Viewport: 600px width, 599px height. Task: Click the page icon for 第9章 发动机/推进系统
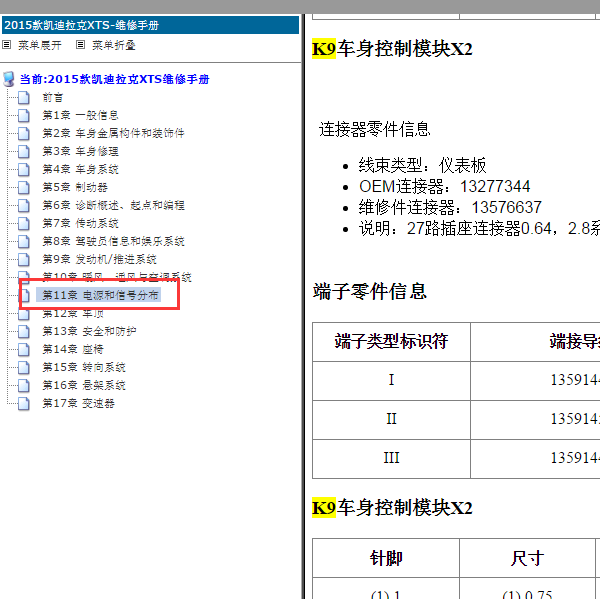[x=24, y=259]
